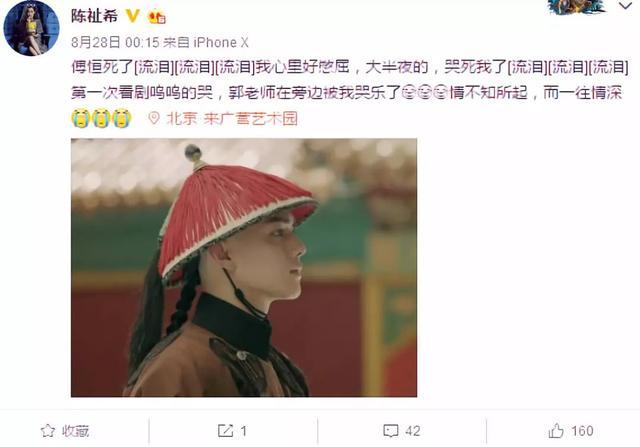Screen dimensions: 640x447
Task: Click the like count 160
Action: click(x=582, y=431)
